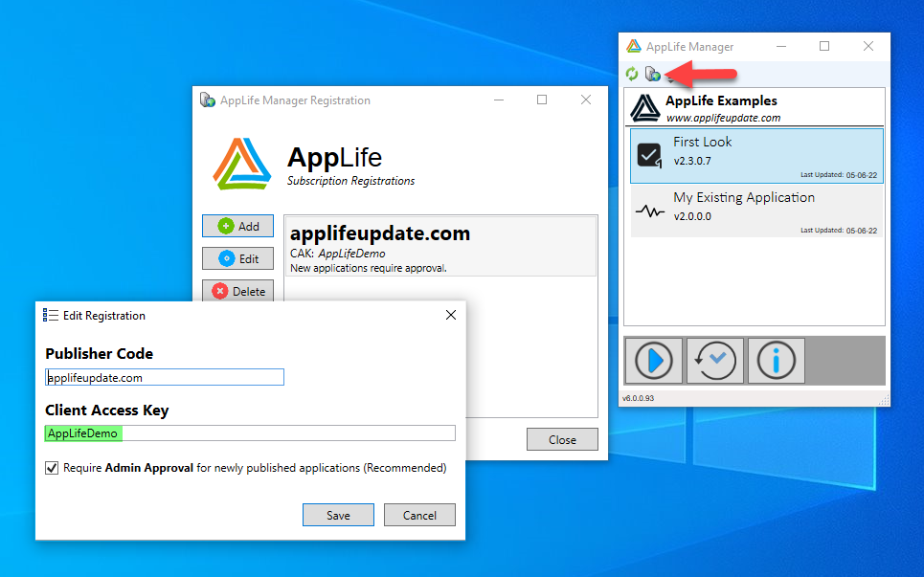Close the Edit Registration dialog

pyautogui.click(x=451, y=315)
